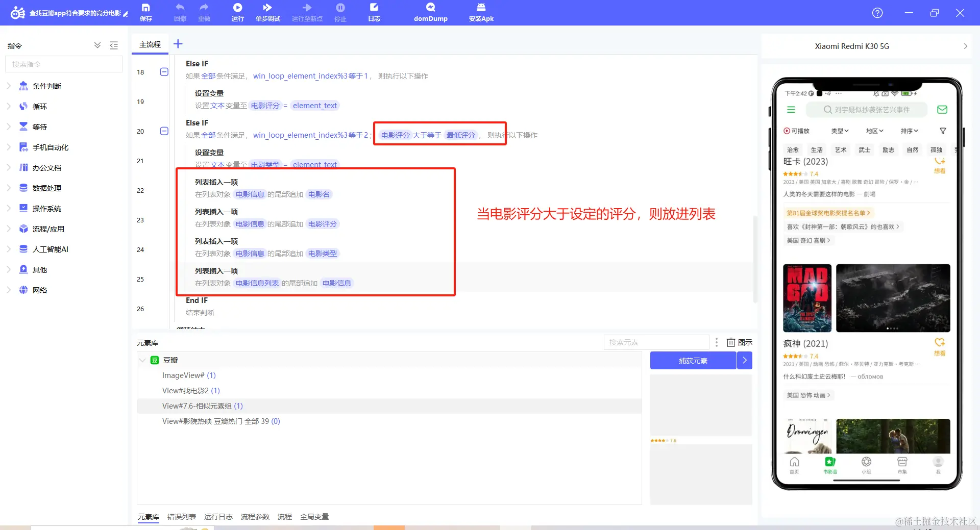980x530 pixels.
Task: Tap mail icon in phone preview
Action: click(x=942, y=110)
